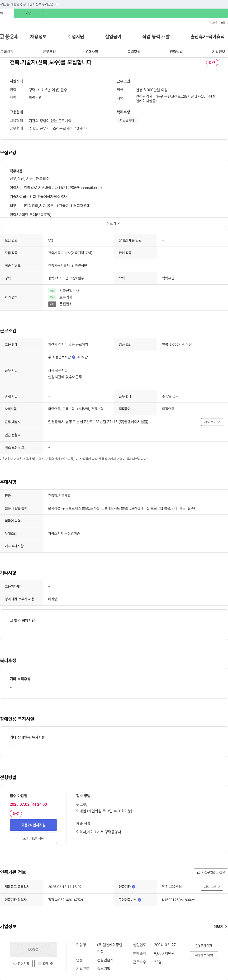The image size is (228, 980).
Task: Report via 거짓구인광고 신고 button
Action: click(211, 872)
